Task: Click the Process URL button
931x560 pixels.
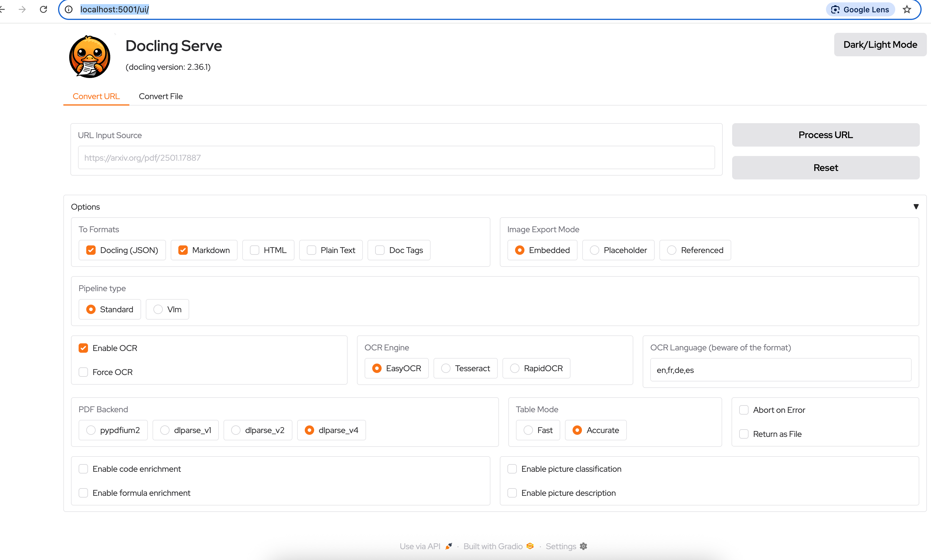Action: pyautogui.click(x=826, y=135)
